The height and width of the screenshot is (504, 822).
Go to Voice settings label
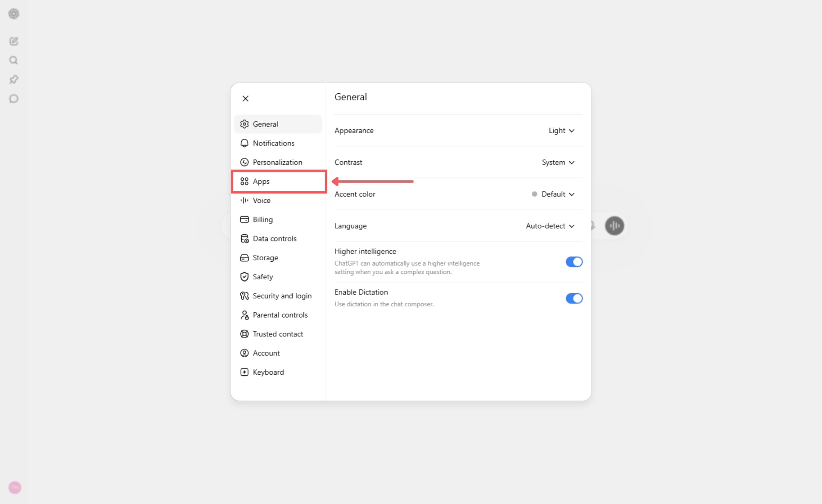point(262,201)
